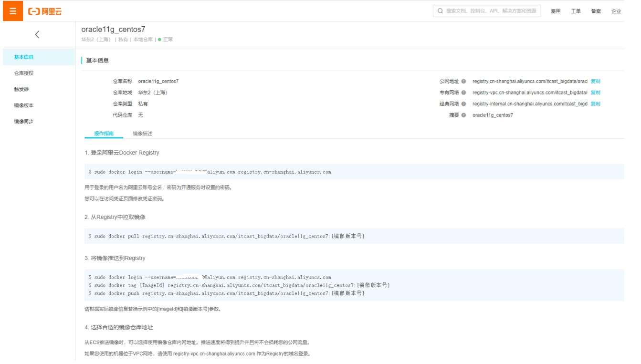
Task: Open the 工单 menu
Action: click(576, 11)
